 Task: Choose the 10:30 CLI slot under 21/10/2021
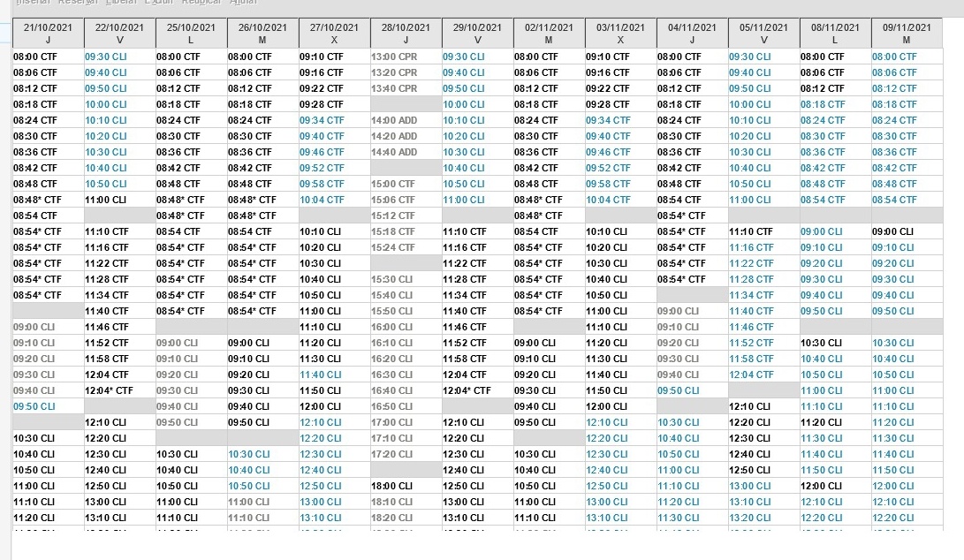[48, 438]
